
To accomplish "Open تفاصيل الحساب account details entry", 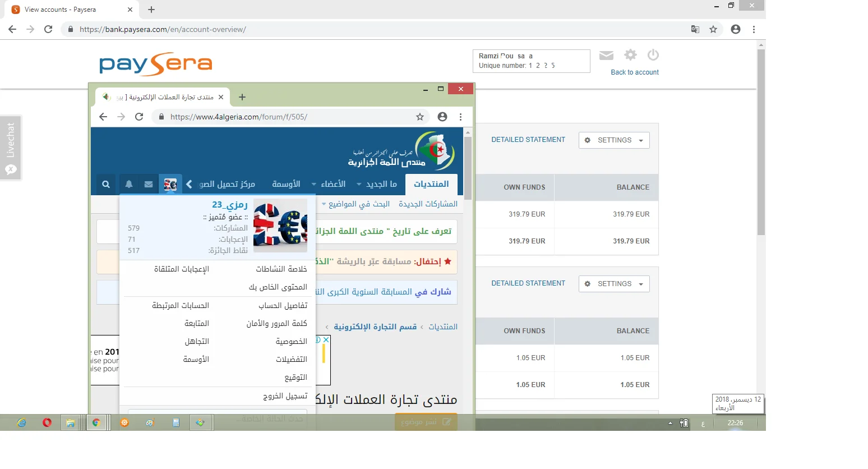I will pos(283,306).
